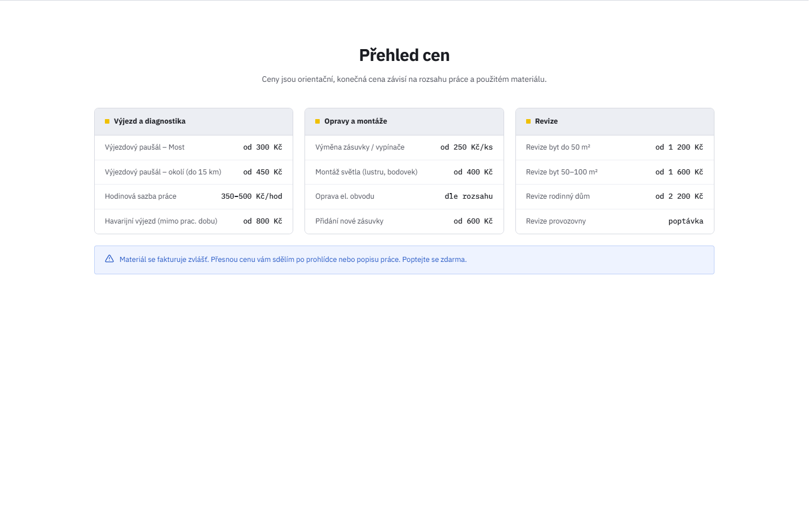
Task: Click yellow square beside Výjezd a diagnostika
Action: 107,121
